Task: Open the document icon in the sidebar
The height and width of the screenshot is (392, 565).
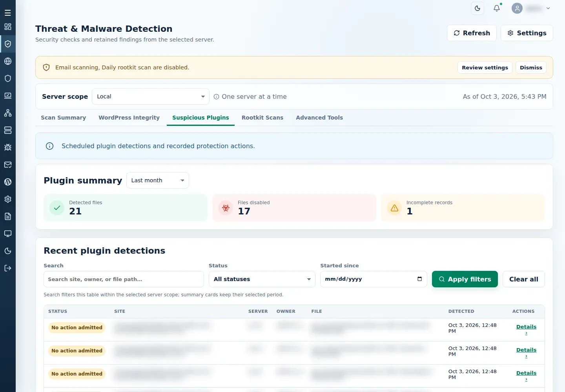Action: click(x=8, y=216)
